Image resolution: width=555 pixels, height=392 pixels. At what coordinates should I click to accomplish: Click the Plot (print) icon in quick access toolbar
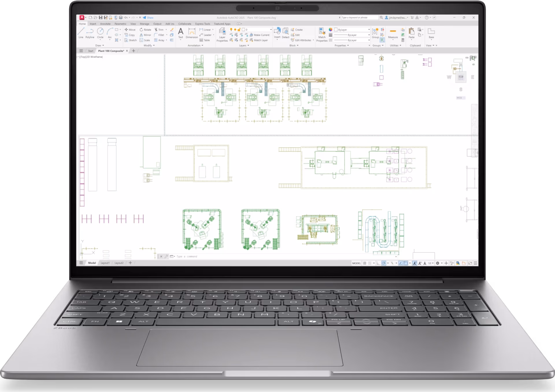coord(121,18)
